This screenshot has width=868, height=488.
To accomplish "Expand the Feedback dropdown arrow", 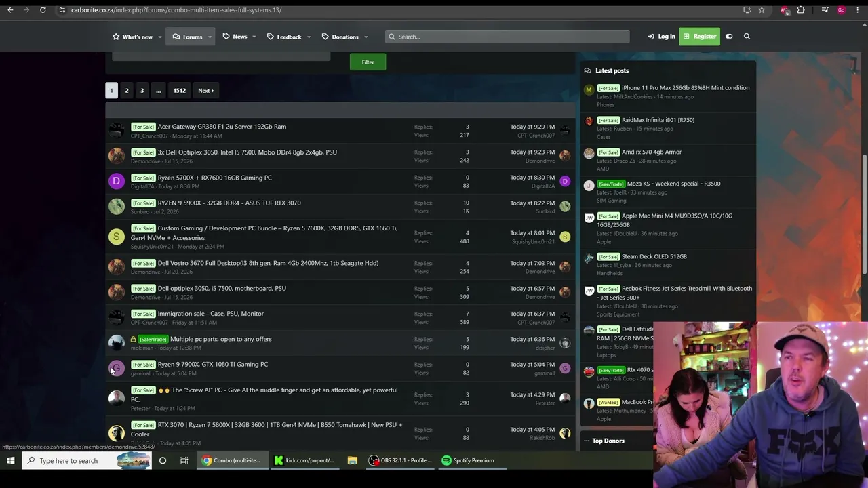I will pyautogui.click(x=309, y=37).
